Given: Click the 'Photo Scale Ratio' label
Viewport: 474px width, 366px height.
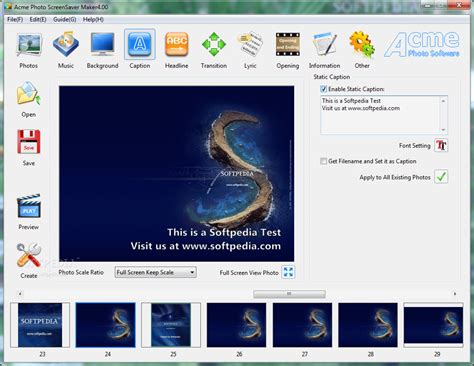Looking at the screenshot, I should (x=81, y=272).
